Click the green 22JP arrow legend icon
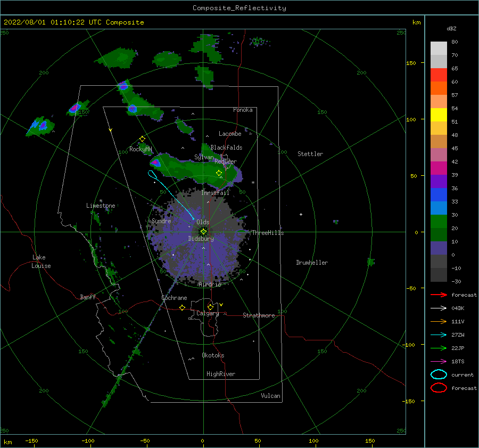Screen dimensions: 479x448 [439, 348]
